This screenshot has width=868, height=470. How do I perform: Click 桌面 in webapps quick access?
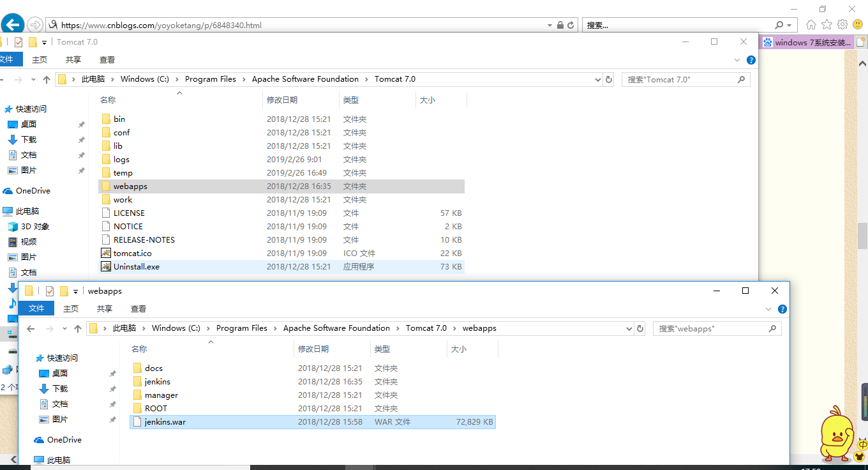pyautogui.click(x=59, y=374)
